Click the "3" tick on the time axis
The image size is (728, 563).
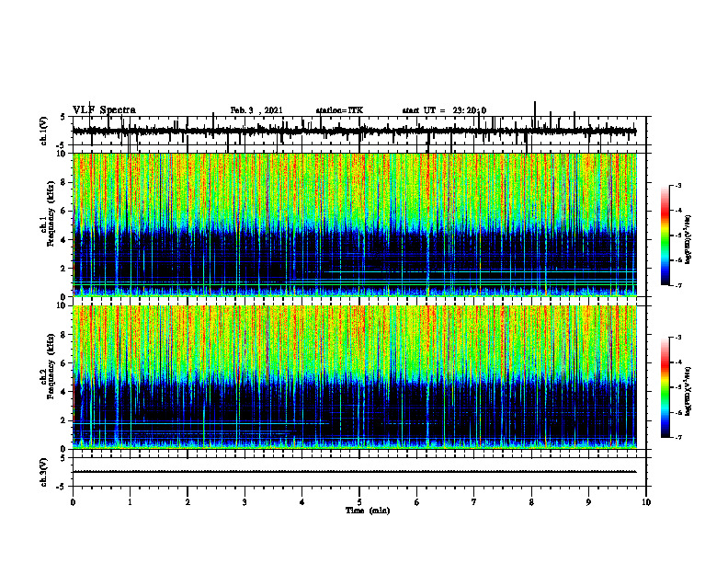click(x=245, y=502)
